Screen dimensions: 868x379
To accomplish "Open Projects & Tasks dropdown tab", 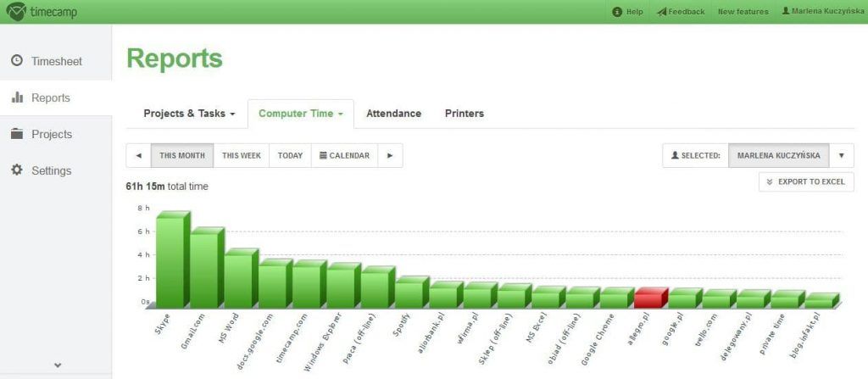I will 189,114.
